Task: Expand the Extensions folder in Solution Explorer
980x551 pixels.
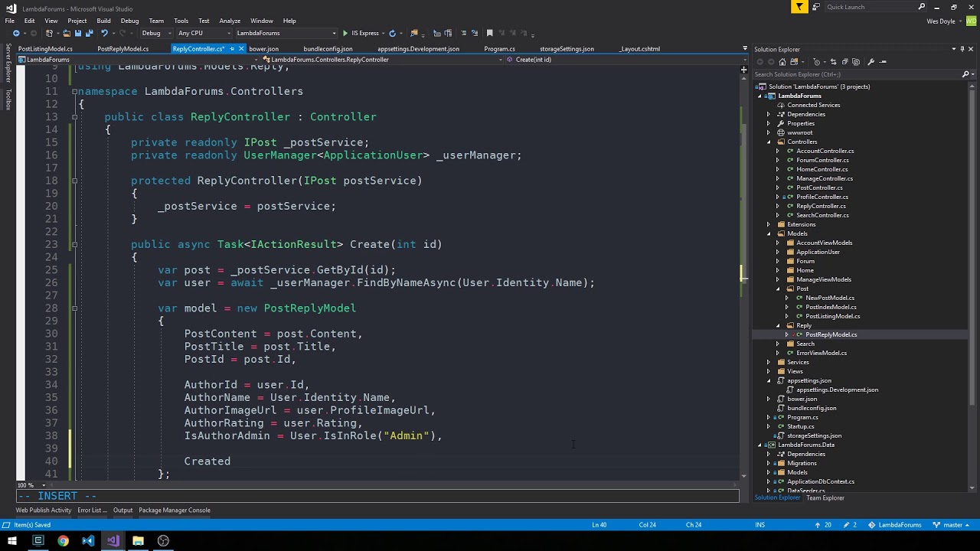Action: coord(769,225)
